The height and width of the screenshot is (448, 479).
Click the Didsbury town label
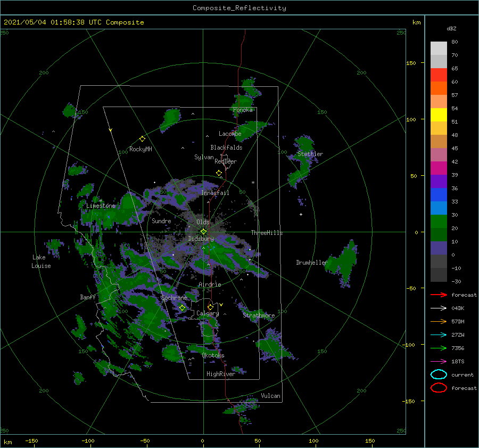[201, 239]
